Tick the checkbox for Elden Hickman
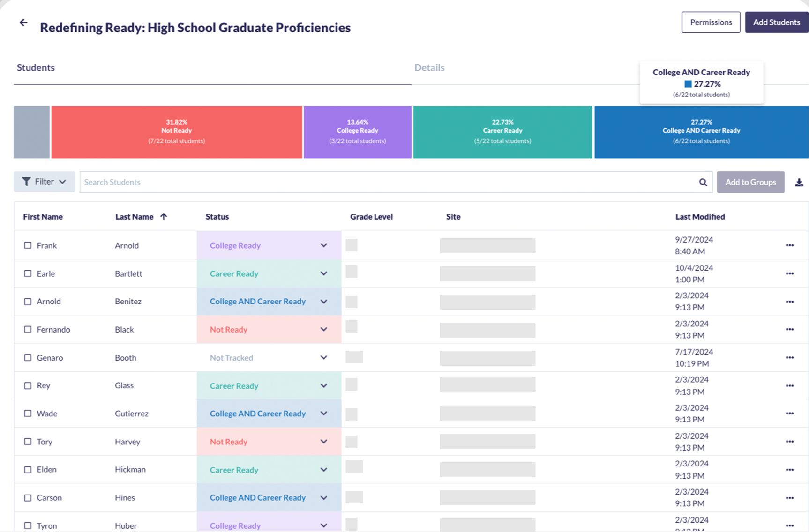The image size is (809, 532). point(28,470)
